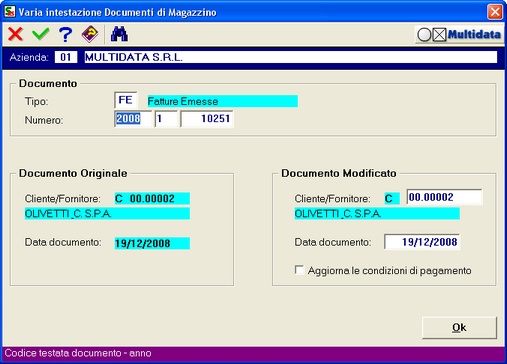Focus the Azienda code field 01
This screenshot has width=507, height=364.
click(66, 57)
